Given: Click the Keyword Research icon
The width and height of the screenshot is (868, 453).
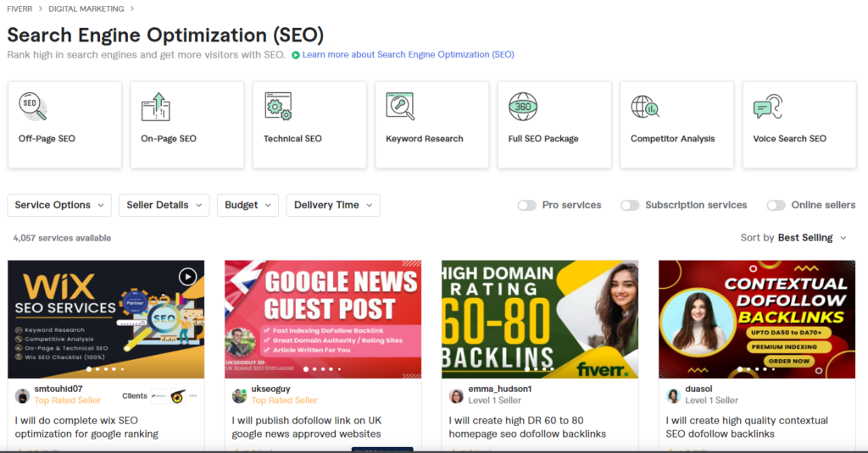Looking at the screenshot, I should [400, 106].
